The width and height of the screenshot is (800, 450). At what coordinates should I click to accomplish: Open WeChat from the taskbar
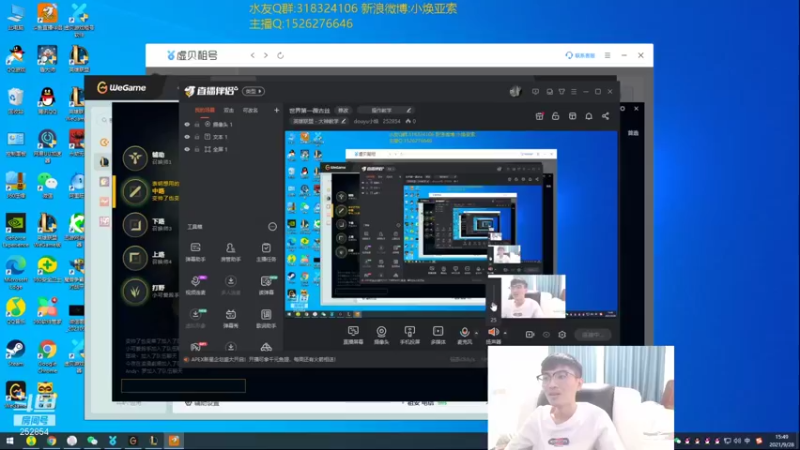click(92, 441)
